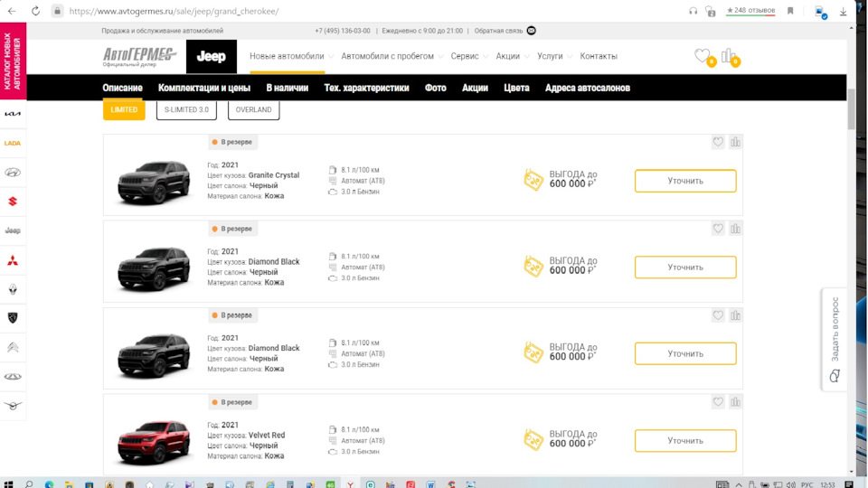Select the OVERLAND trim button
Viewport: 868px width, 488px height.
pos(253,110)
